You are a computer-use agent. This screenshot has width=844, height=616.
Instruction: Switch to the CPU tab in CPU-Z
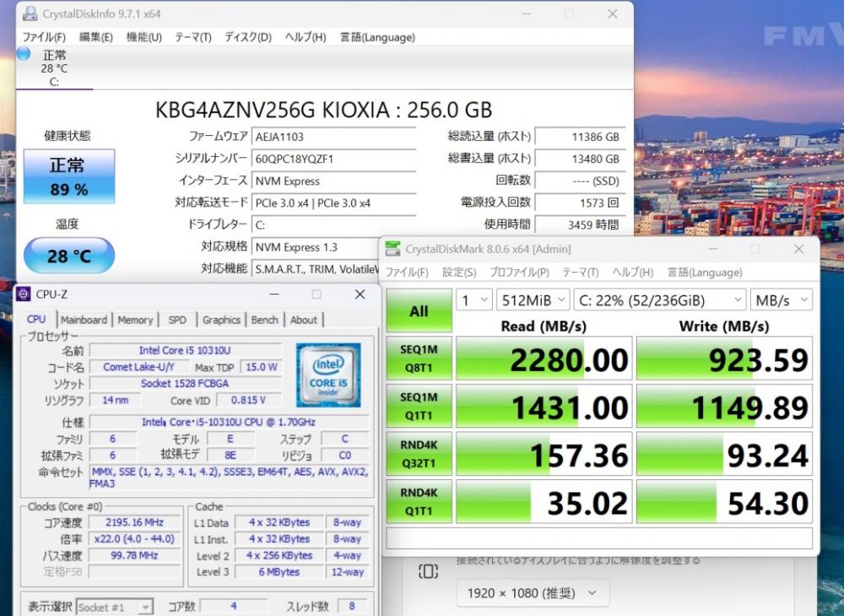36,319
